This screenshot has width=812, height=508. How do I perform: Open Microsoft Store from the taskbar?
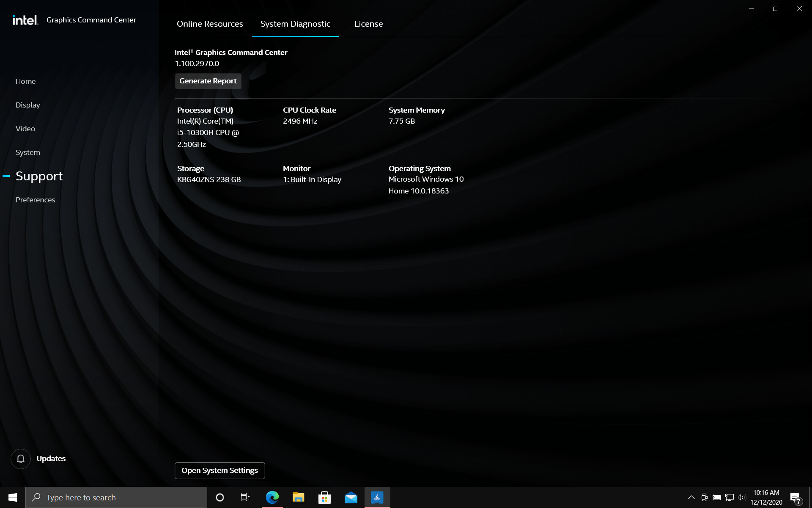pyautogui.click(x=325, y=497)
